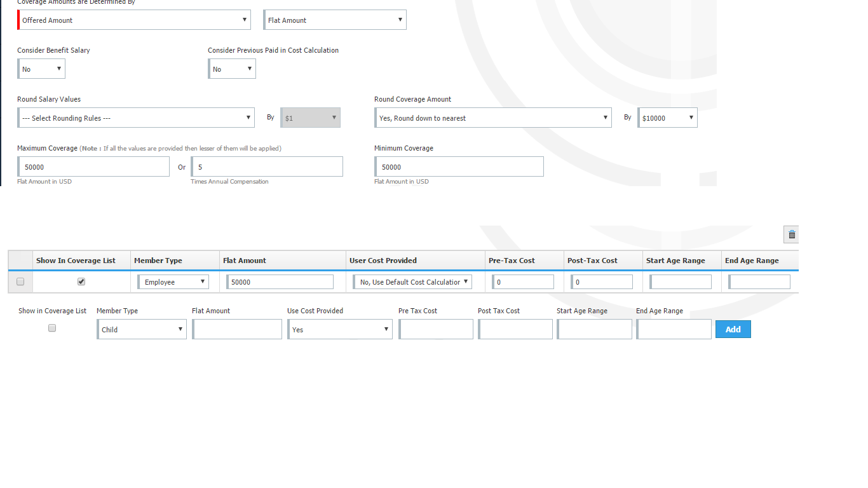Open the Offered Amount dropdown
868x488 pixels.
[x=133, y=20]
